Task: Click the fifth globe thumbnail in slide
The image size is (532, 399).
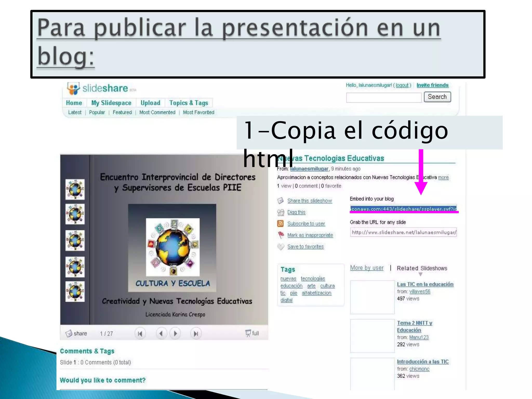Action: (x=75, y=291)
